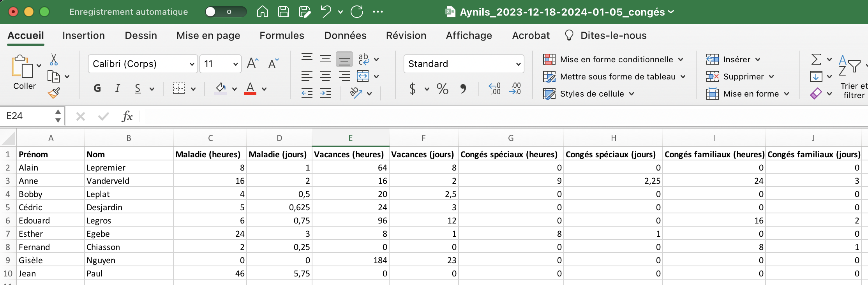Viewport: 868px width, 285px height.
Task: Click Dites-le-nous search box
Action: pos(606,35)
